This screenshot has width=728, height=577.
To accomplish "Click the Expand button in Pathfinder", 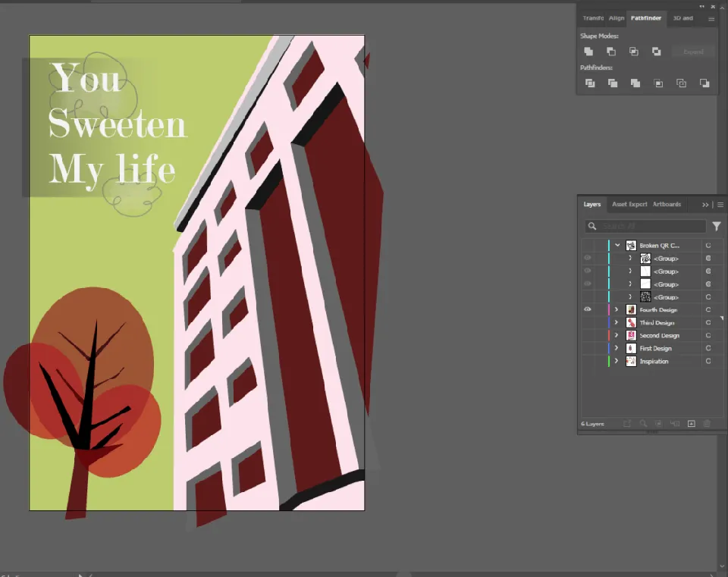I will (x=693, y=52).
